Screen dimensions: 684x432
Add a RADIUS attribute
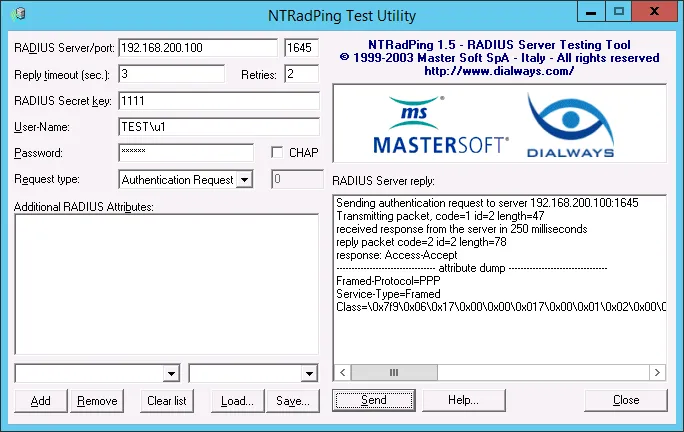point(41,401)
